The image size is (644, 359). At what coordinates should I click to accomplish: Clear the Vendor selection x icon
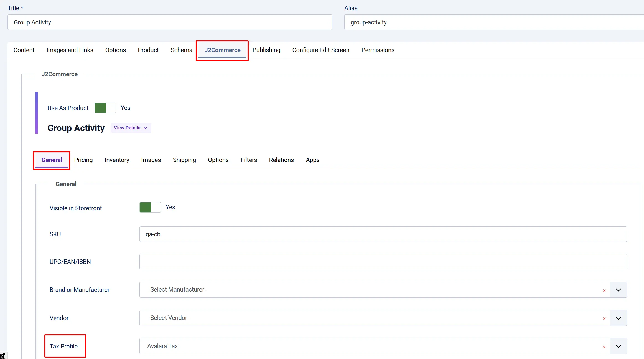tap(604, 318)
